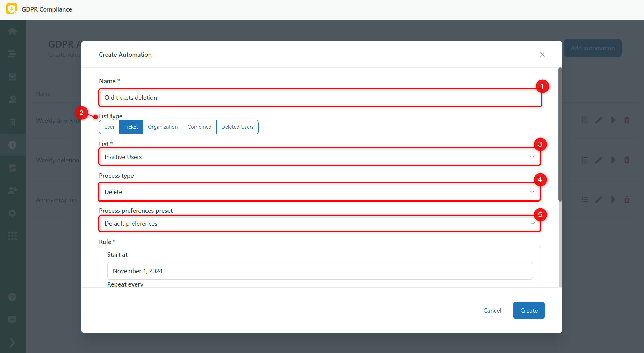
Task: Delete the Weekly deletion automation trash icon
Action: [x=627, y=160]
